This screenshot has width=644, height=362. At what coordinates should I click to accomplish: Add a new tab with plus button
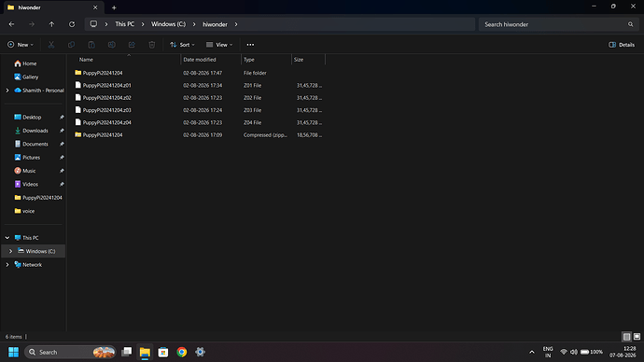coord(114,7)
